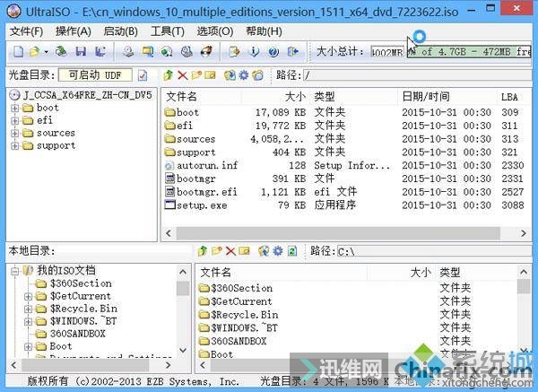The width and height of the screenshot is (538, 392).
Task: Select bootmgr.efi in the image file list
Action: (x=201, y=192)
